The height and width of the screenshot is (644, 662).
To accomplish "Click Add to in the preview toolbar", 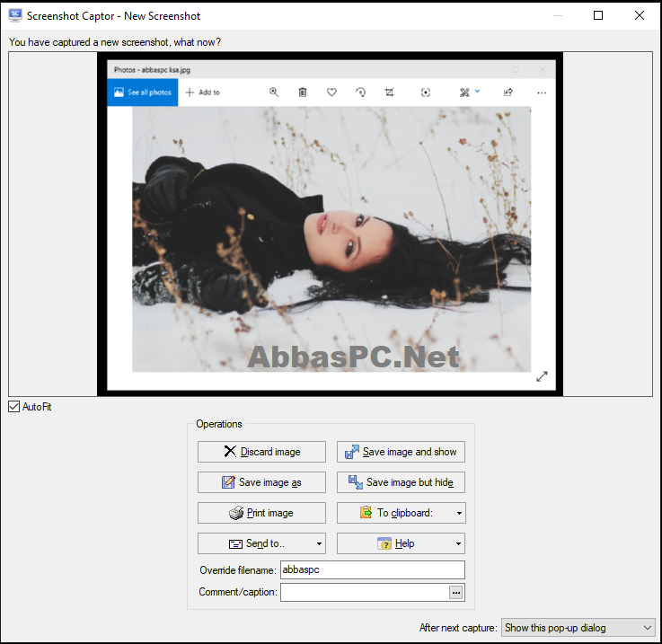I will click(x=203, y=92).
